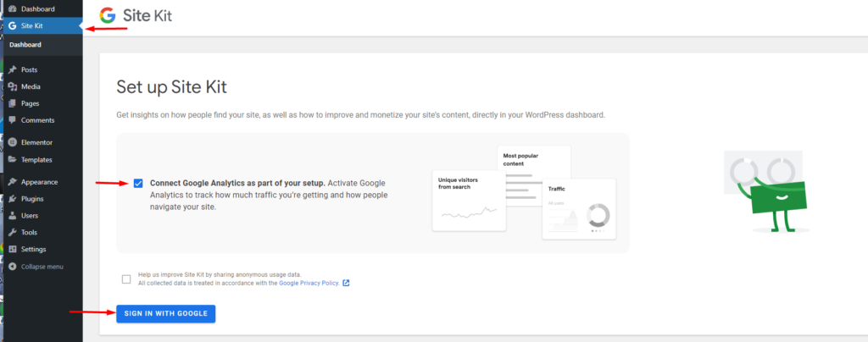Enable sharing anonymous usage data checkbox
The width and height of the screenshot is (868, 342).
[x=126, y=279]
